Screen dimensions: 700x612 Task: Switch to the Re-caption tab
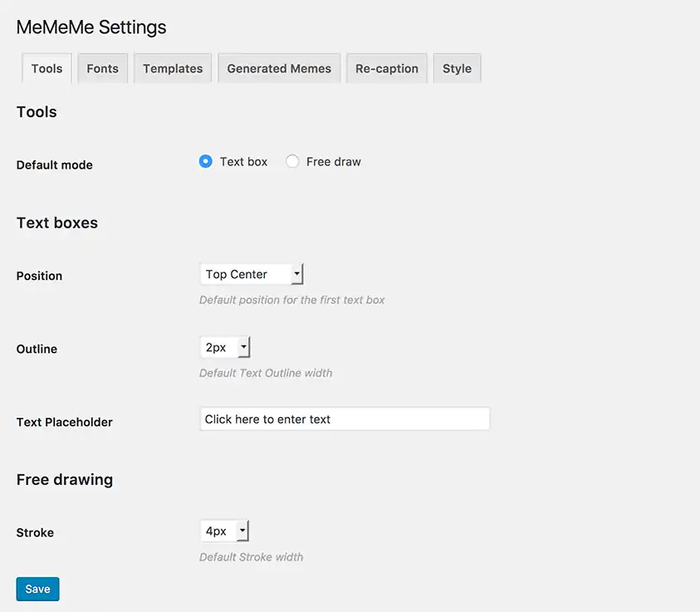[x=386, y=68]
